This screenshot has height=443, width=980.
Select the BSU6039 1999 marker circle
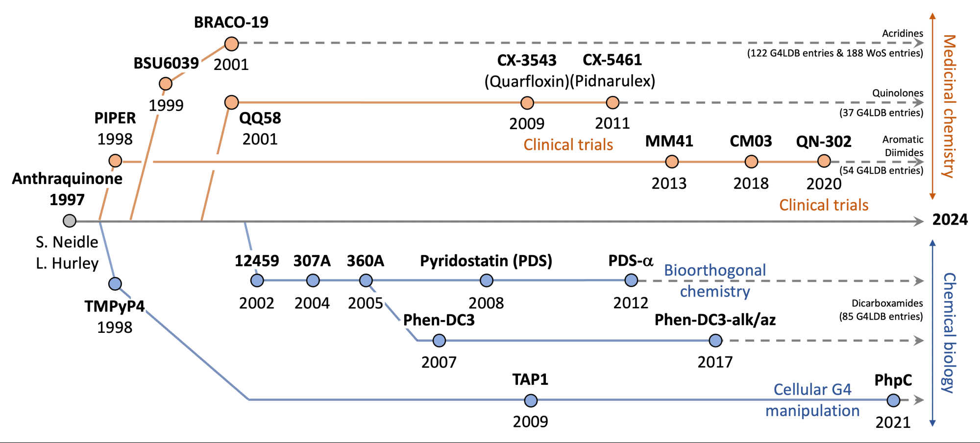pyautogui.click(x=166, y=84)
